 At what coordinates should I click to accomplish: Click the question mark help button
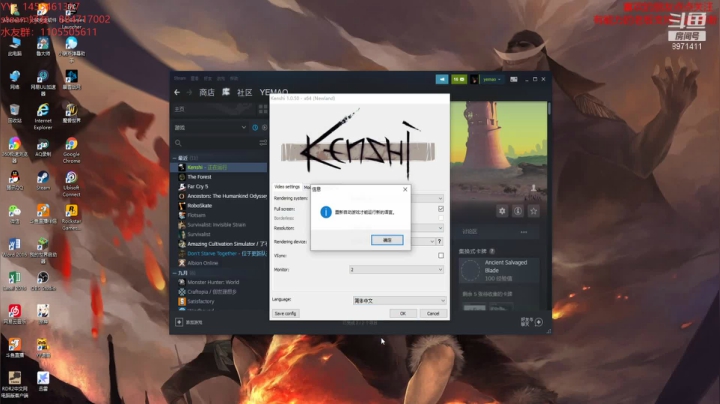(x=439, y=241)
